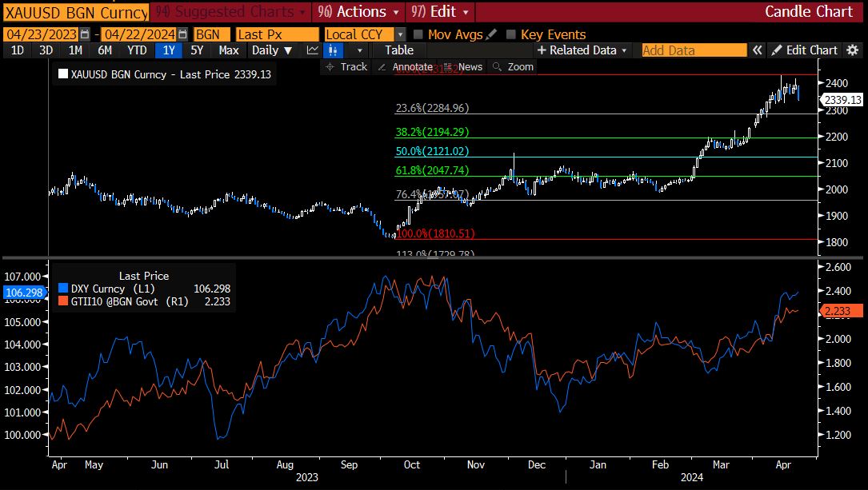This screenshot has height=490, width=868.
Task: Click the DXY Curncy (L1) legend entry
Action: [144, 288]
